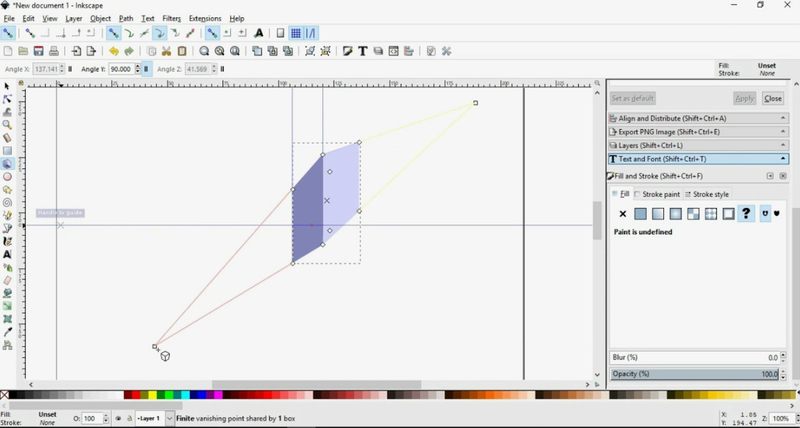Select the Node edit tool
This screenshot has height=428, width=800.
pyautogui.click(x=7, y=99)
